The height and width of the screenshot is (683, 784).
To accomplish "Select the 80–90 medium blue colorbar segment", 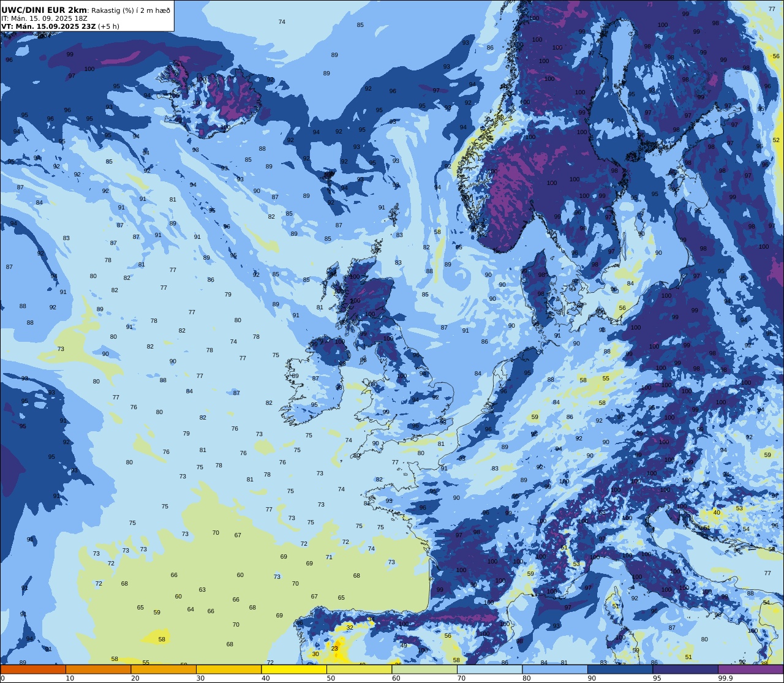I will click(x=555, y=669).
